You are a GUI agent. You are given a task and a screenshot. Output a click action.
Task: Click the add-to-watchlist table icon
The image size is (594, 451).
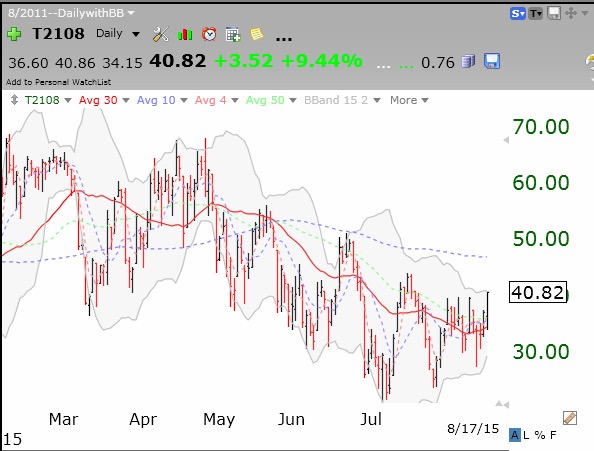(233, 34)
